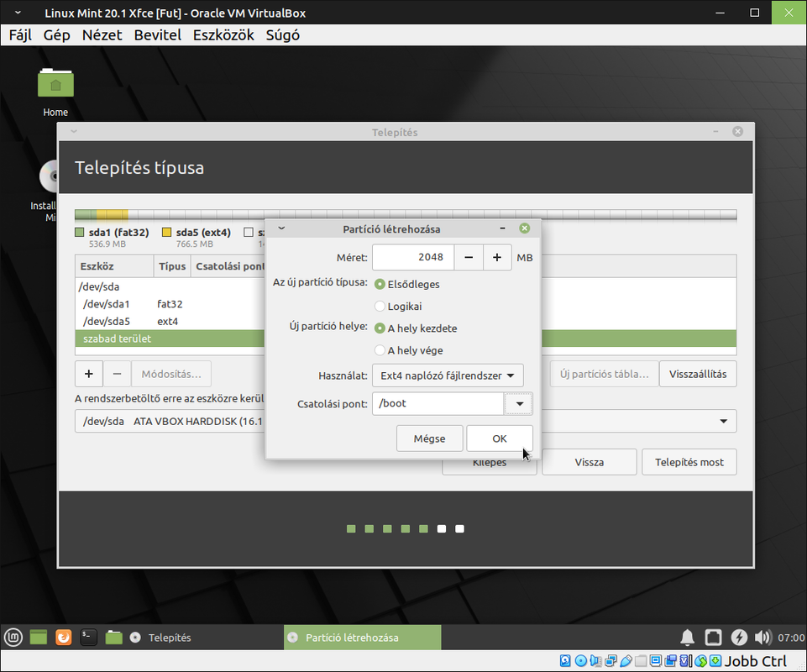Click the green sda1 segment in partition bar
Viewport: 807px width, 672px height.
pos(86,215)
